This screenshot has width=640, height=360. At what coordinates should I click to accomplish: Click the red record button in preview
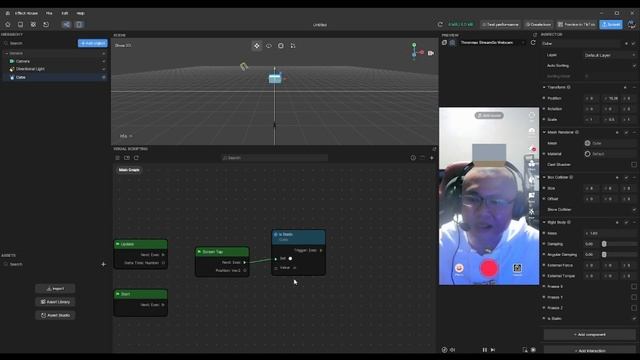click(x=489, y=268)
